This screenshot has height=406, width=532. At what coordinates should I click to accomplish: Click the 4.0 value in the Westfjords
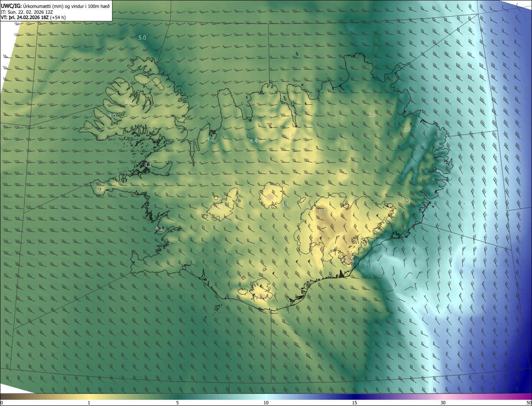112,115
